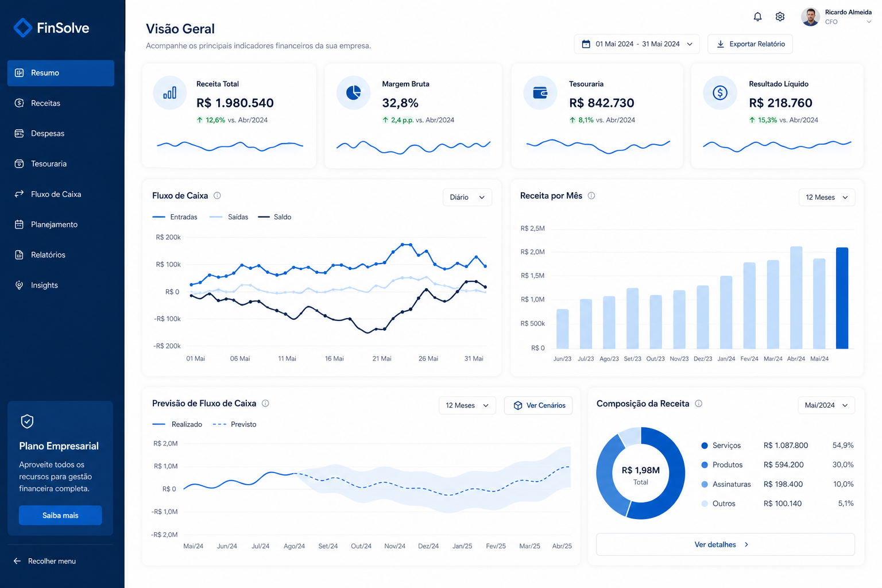Click the Insights lightbulb icon

click(19, 285)
